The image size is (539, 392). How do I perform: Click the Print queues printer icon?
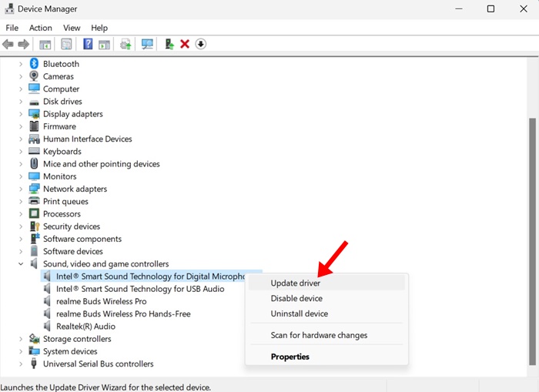coord(34,201)
